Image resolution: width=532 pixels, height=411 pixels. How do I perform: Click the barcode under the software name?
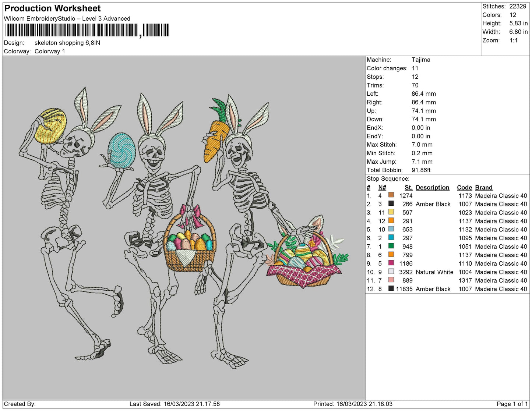pyautogui.click(x=87, y=30)
